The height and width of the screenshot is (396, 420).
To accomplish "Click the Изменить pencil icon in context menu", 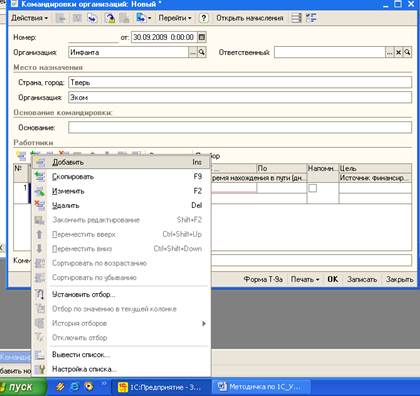I will tap(40, 191).
